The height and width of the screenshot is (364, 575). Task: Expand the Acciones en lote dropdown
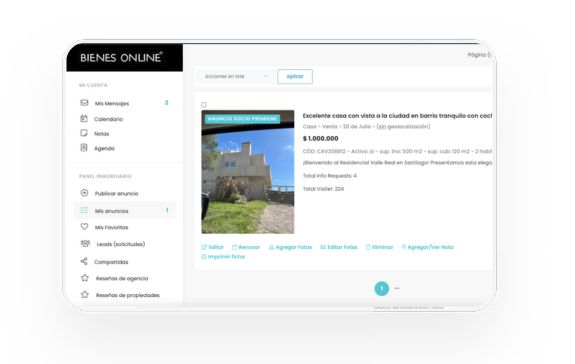[235, 76]
